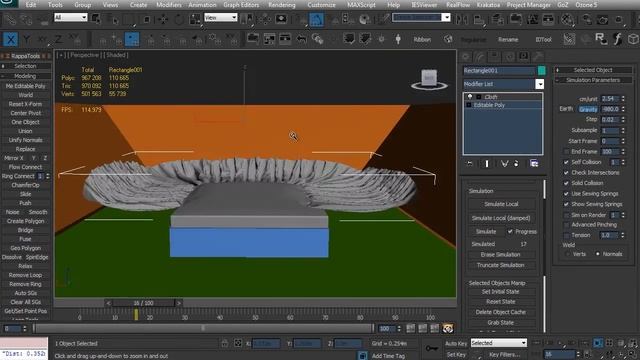Image resolution: width=640 pixels, height=360 pixels.
Task: Expand the Selection rollout in RappaTools
Action: click(25, 66)
